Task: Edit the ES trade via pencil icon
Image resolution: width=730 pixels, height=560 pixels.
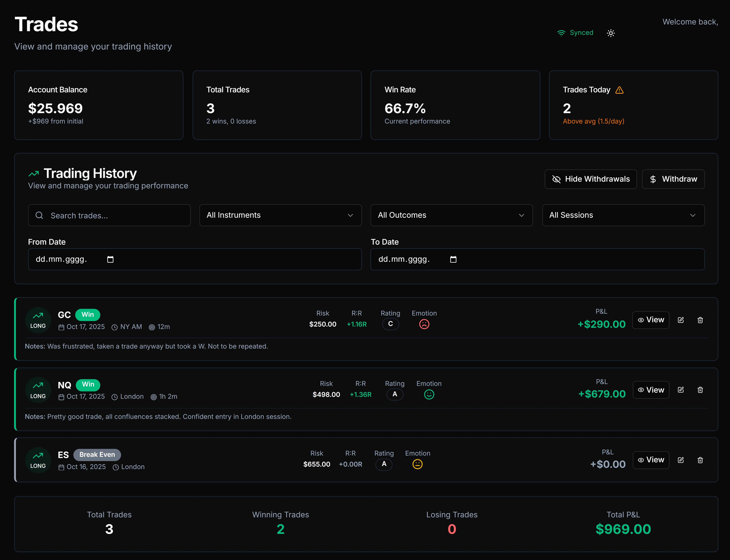Action: tap(681, 460)
